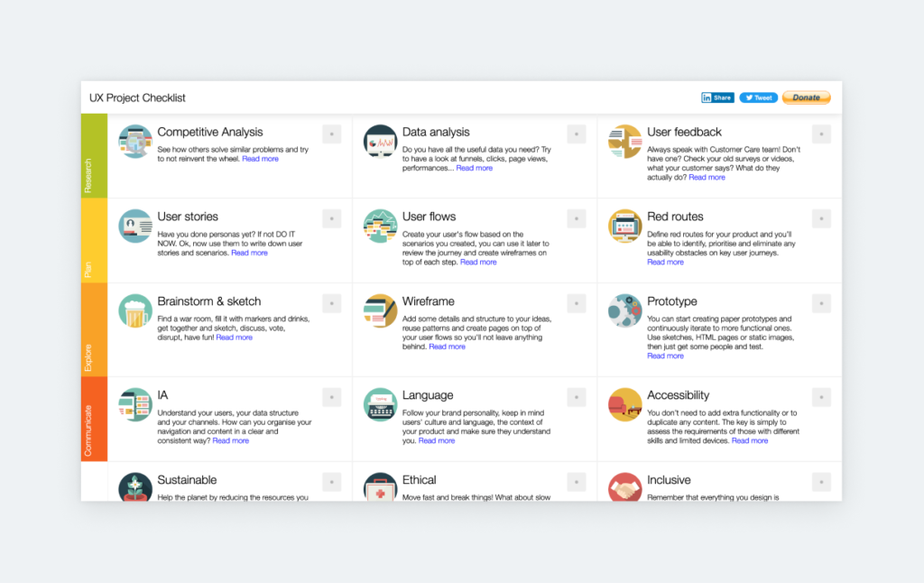
Task: Tick the Red routes checkbox
Action: pyautogui.click(x=821, y=218)
